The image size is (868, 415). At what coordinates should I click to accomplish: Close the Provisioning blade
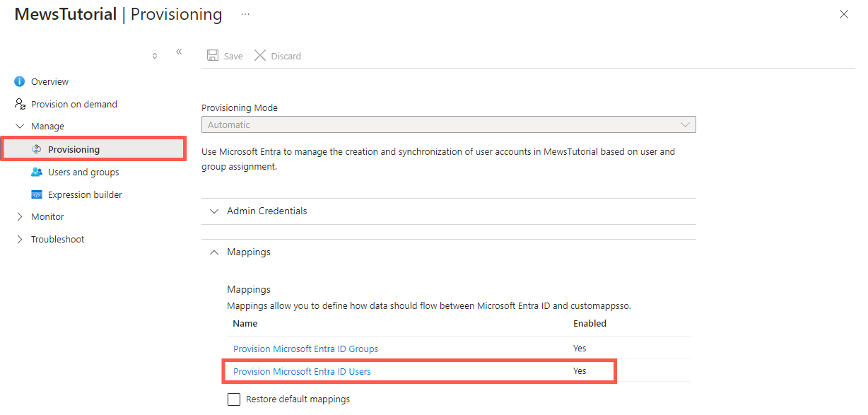click(843, 14)
